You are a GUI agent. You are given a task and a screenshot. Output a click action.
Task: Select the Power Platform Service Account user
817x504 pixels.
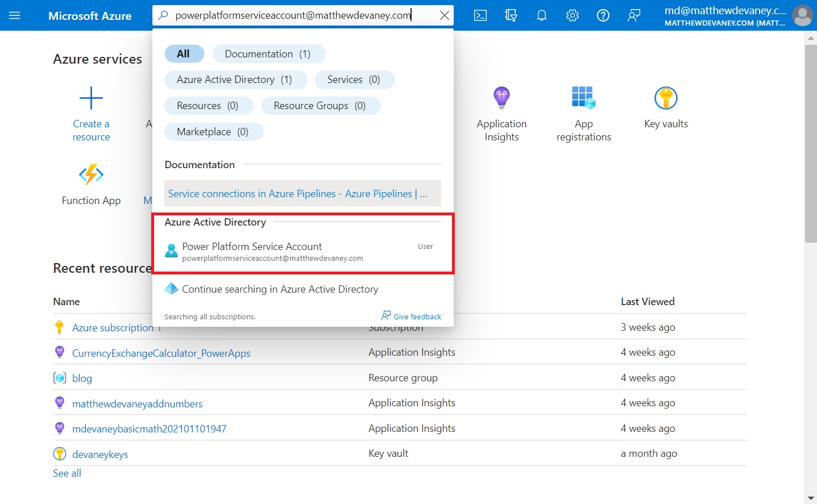click(252, 251)
